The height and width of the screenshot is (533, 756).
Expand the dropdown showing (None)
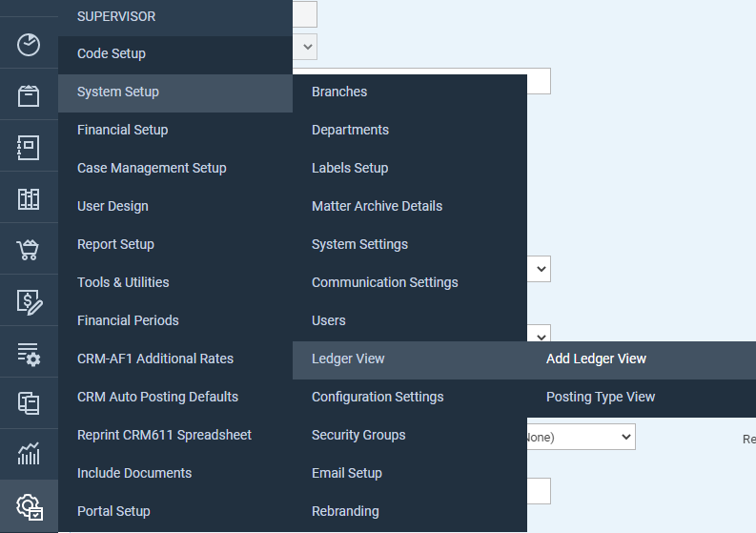pos(581,437)
